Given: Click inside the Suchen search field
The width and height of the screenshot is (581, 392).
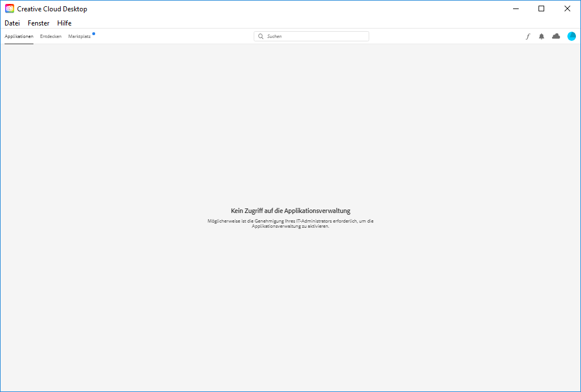Looking at the screenshot, I should point(311,36).
